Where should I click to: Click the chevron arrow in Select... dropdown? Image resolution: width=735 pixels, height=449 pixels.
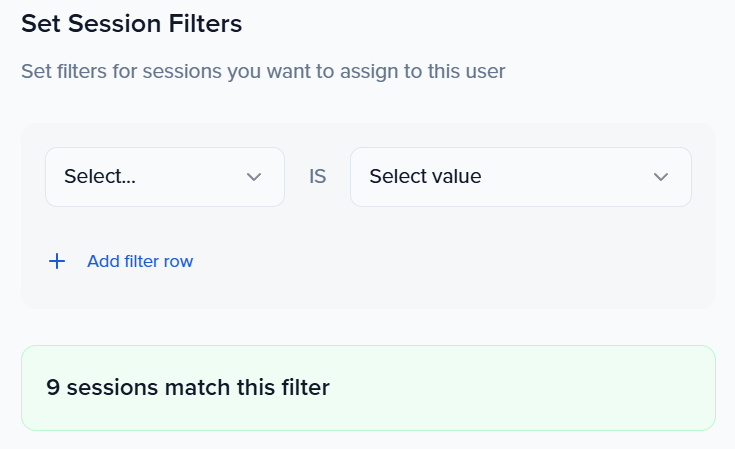coord(254,177)
